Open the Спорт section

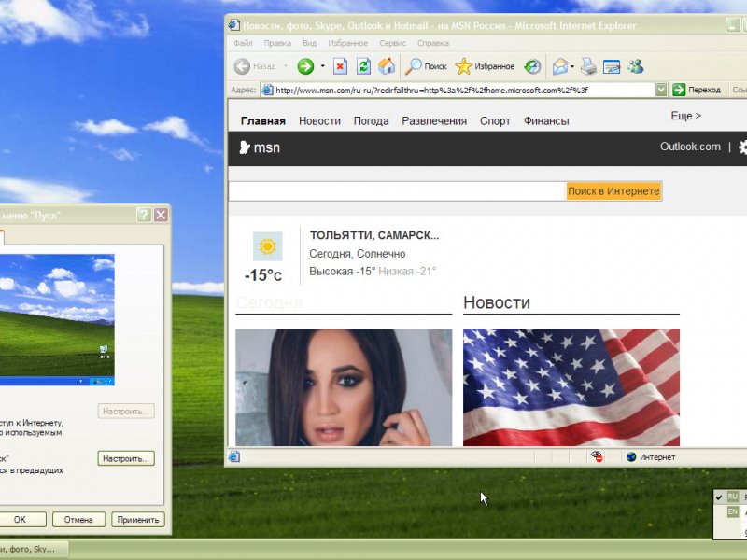(x=495, y=121)
